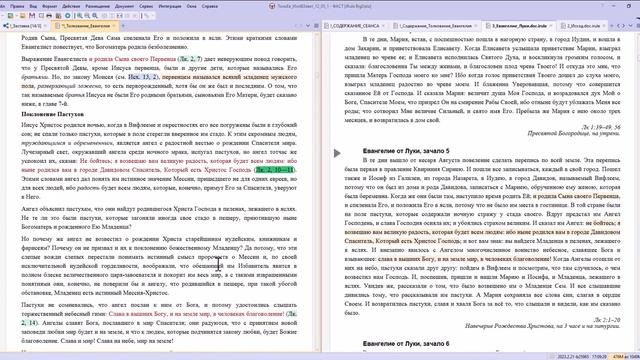Screen dimensions: 640x360
Task: Click the open folder toolbar icon
Action: coord(22,16)
